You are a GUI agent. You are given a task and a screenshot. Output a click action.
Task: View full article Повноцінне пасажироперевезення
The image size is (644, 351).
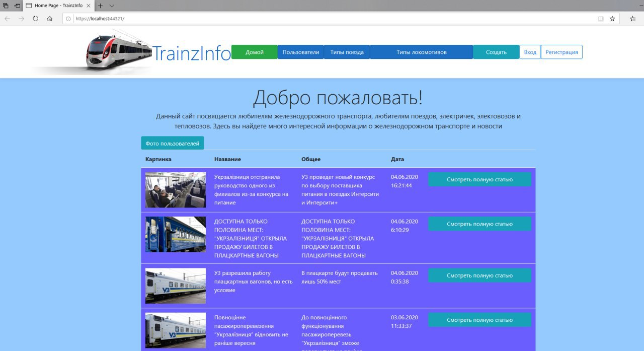(x=479, y=320)
